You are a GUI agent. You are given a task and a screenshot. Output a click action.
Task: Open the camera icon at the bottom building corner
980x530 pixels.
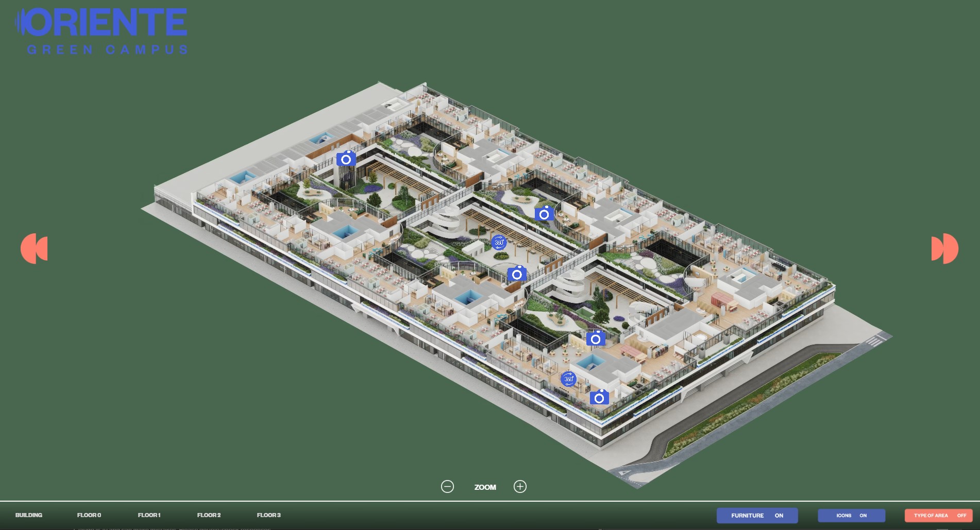(x=599, y=397)
